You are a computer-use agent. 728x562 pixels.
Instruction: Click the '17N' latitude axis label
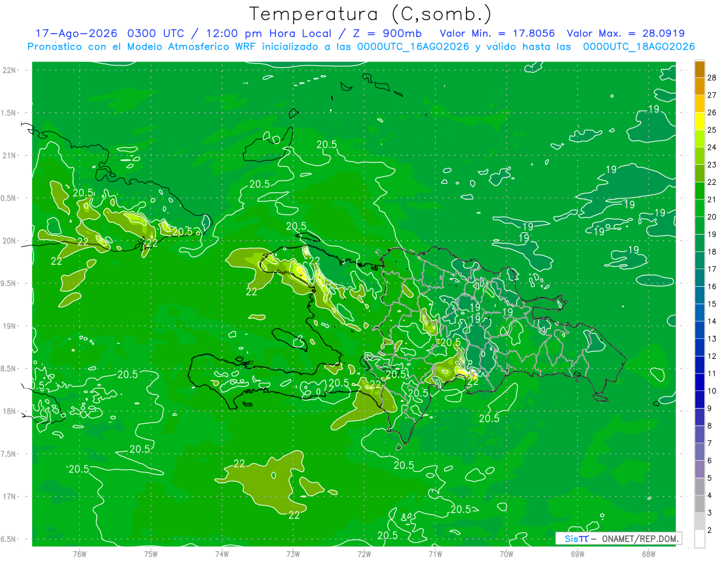tap(10, 497)
